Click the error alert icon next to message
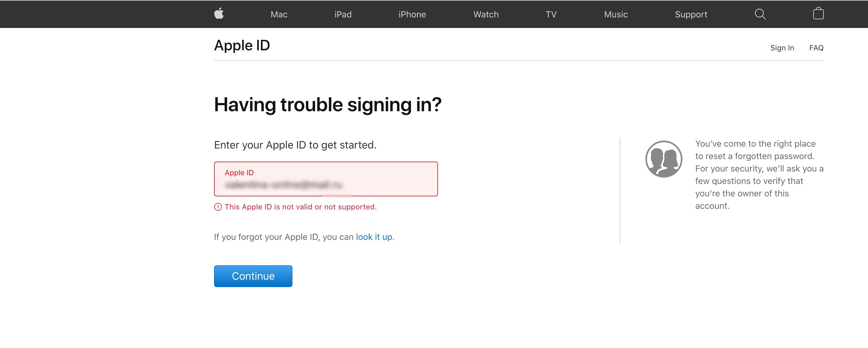Screen dimensions: 868x348 click(218, 207)
